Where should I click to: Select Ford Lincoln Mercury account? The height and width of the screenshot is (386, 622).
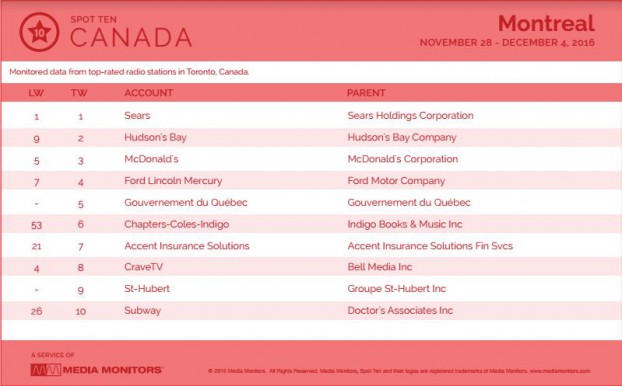pyautogui.click(x=173, y=181)
